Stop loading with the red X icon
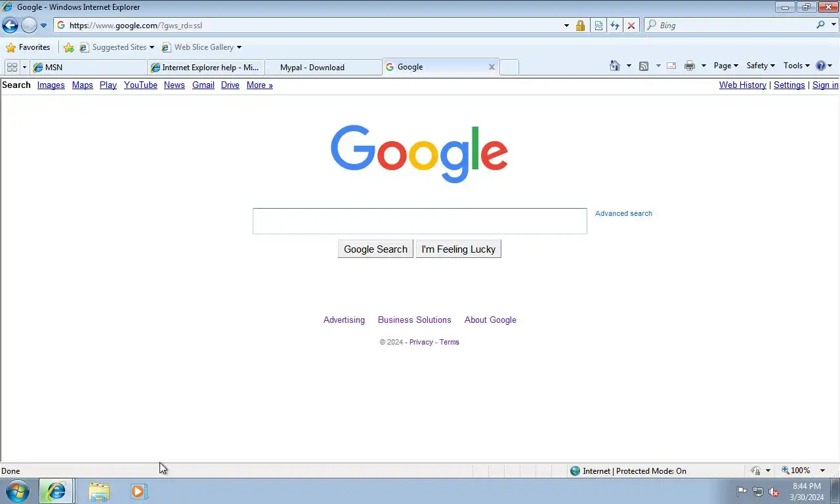The height and width of the screenshot is (504, 840). (x=631, y=26)
